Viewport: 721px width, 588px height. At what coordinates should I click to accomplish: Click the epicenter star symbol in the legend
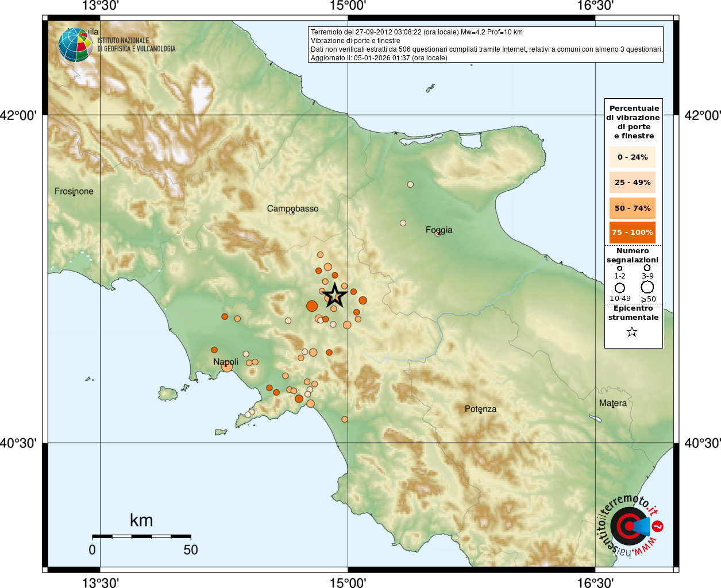[x=632, y=332]
